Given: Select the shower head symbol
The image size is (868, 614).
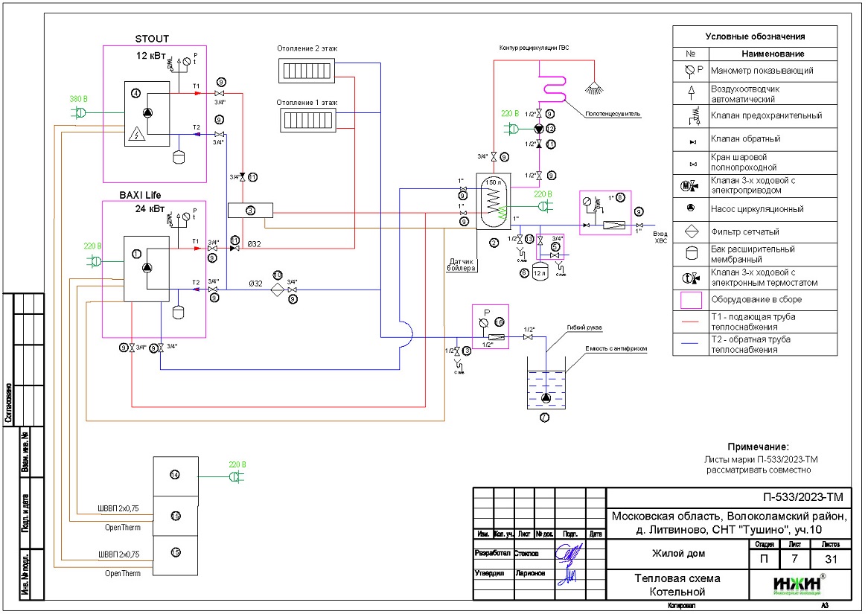Looking at the screenshot, I should [594, 86].
